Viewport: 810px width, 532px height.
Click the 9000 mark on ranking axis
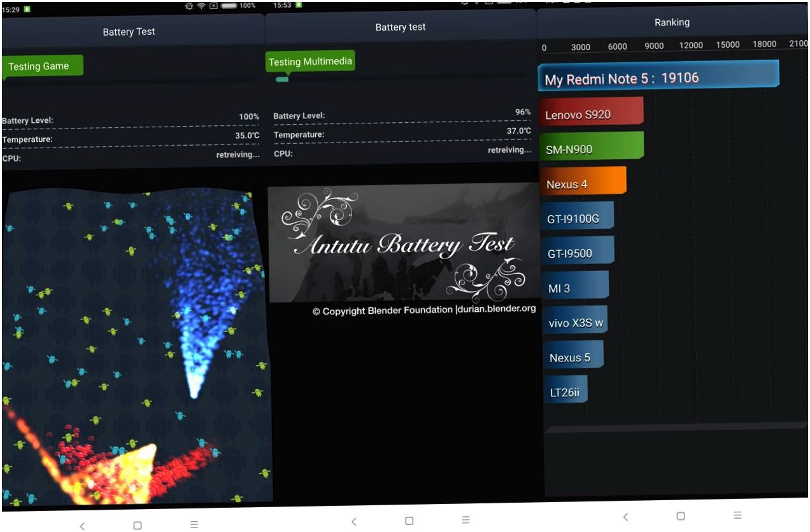click(654, 46)
